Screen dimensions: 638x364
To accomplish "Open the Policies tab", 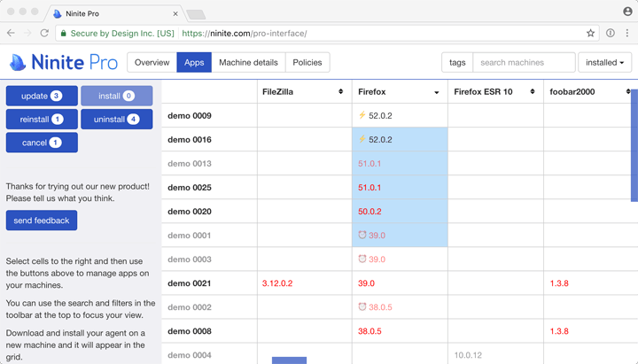I will click(x=307, y=62).
